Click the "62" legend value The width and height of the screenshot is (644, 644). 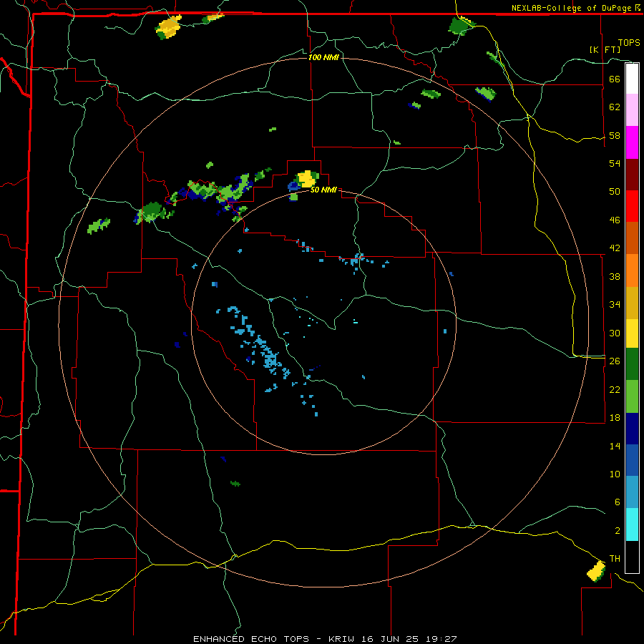pos(615,107)
